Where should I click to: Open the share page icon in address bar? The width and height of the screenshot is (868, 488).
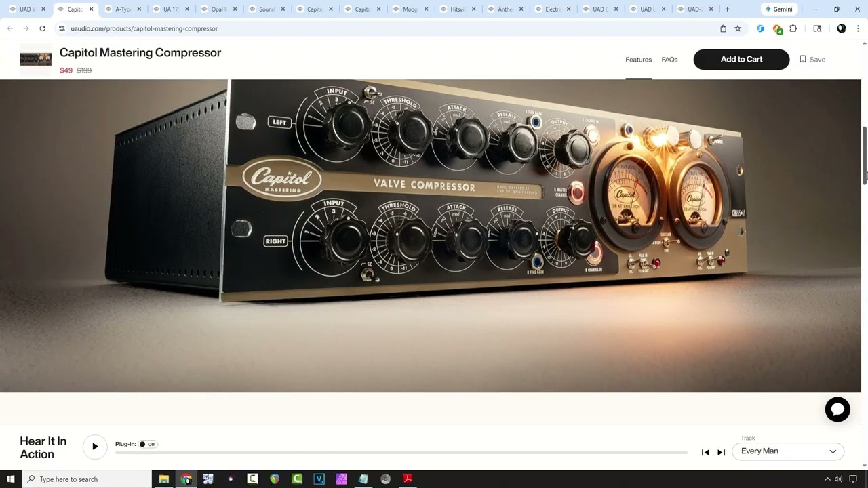[x=723, y=28]
